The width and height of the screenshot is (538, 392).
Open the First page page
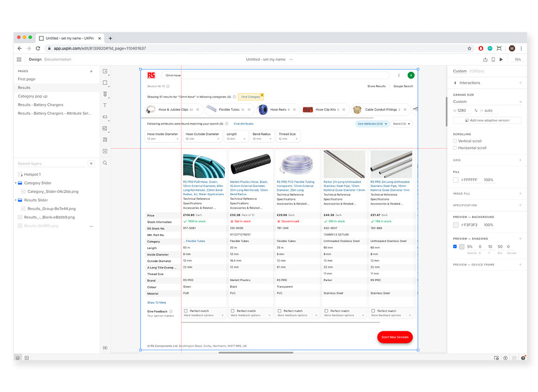(x=27, y=79)
